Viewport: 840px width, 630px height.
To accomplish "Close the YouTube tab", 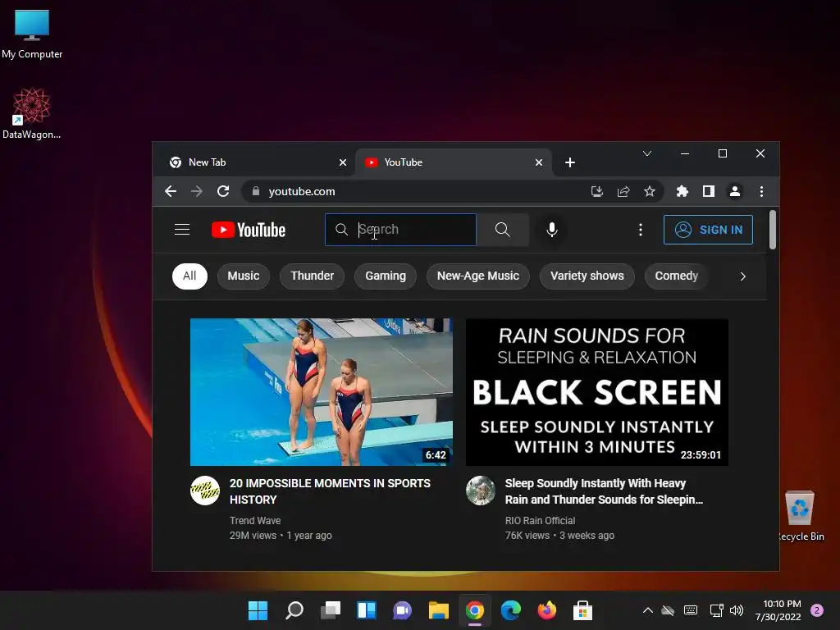I will [x=539, y=162].
